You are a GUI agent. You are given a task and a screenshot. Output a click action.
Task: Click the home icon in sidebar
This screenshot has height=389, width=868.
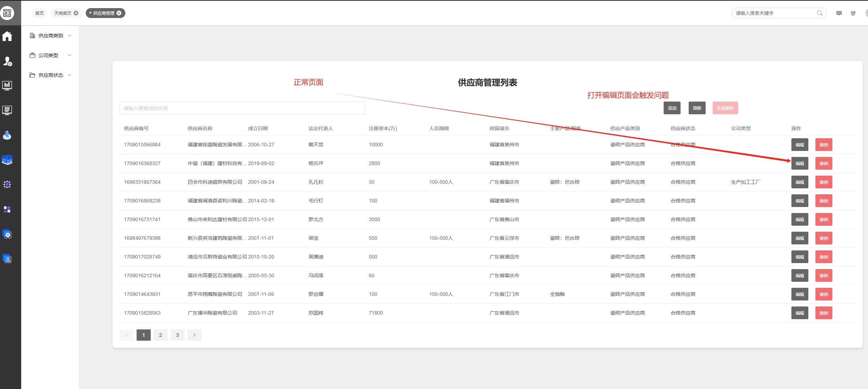[7, 36]
